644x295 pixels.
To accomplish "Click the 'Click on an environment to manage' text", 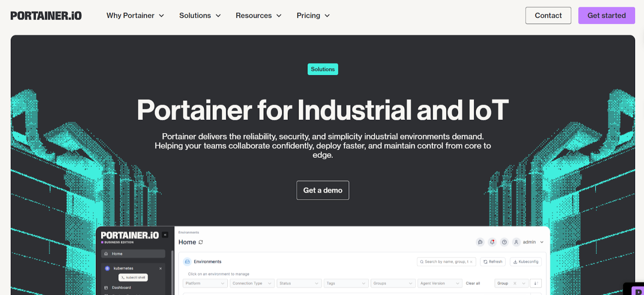I will (x=219, y=274).
